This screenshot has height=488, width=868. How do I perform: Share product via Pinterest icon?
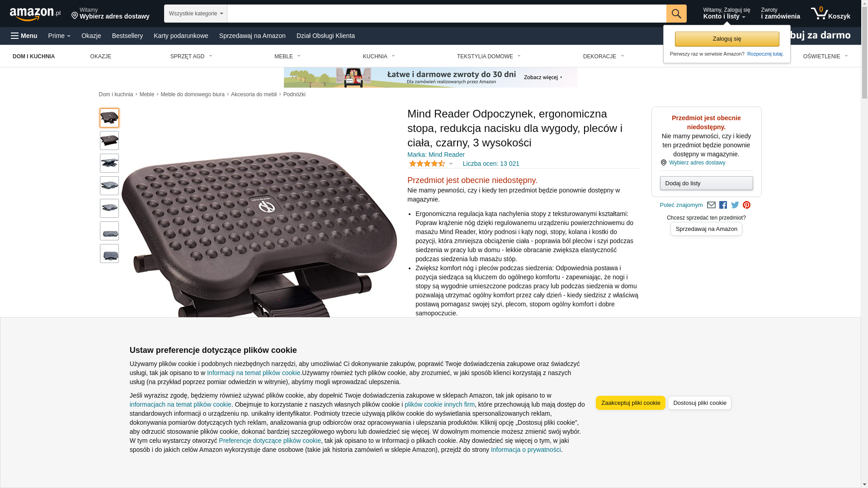click(747, 205)
